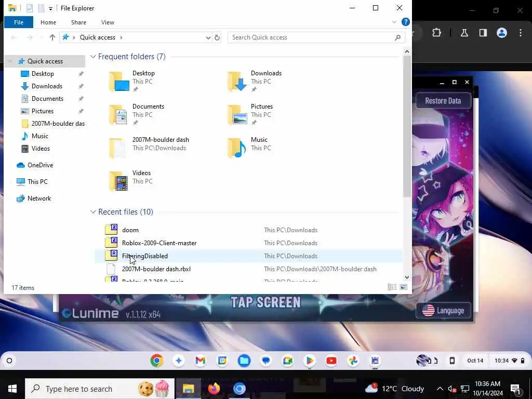Select Music in the navigation pane
Image resolution: width=532 pixels, height=399 pixels.
39,136
